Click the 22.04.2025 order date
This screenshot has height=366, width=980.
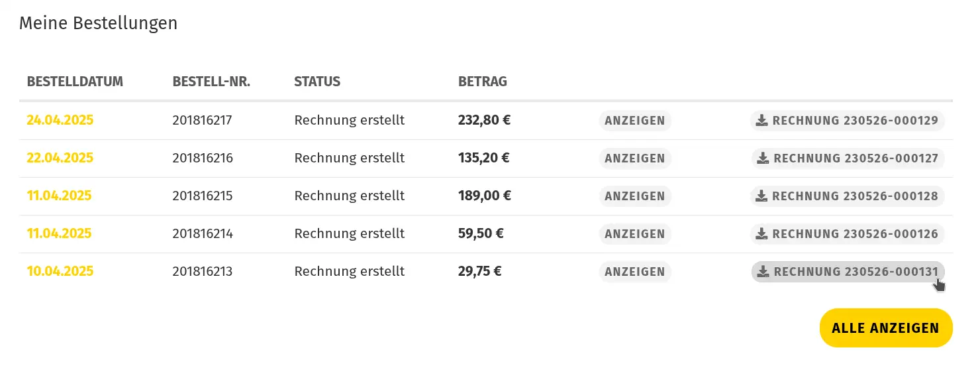click(60, 158)
